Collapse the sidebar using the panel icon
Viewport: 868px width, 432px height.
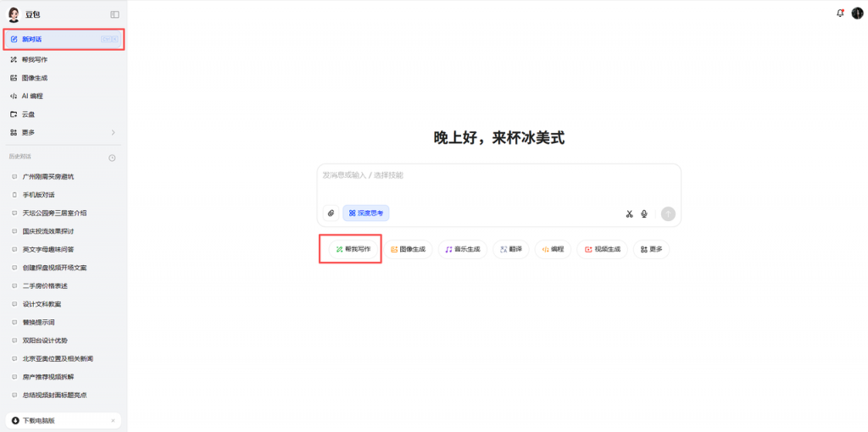tap(114, 14)
